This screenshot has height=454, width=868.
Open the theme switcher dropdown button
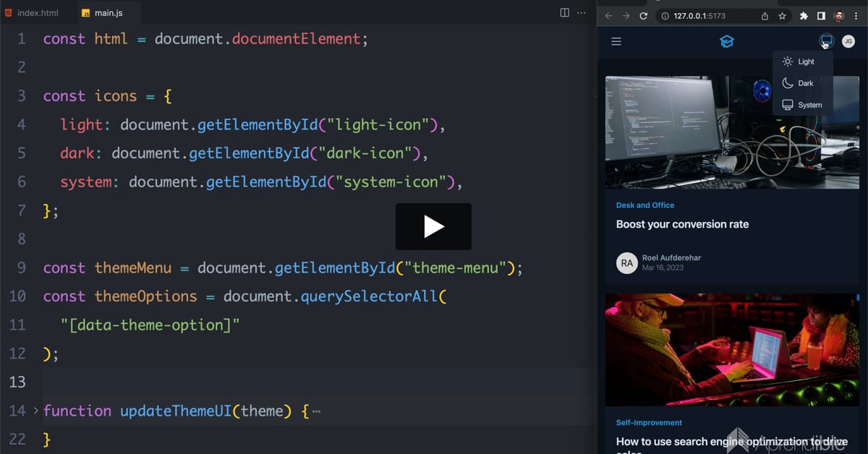pos(826,41)
